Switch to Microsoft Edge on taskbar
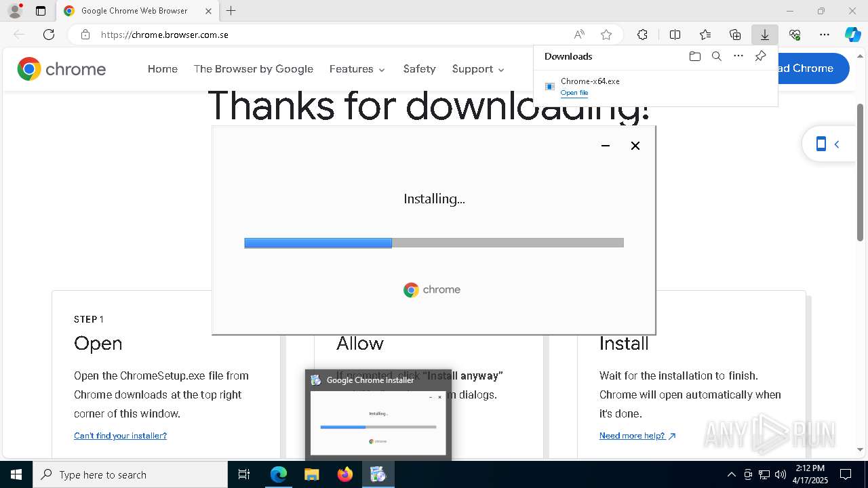Screen dimensions: 868x488 point(279,474)
